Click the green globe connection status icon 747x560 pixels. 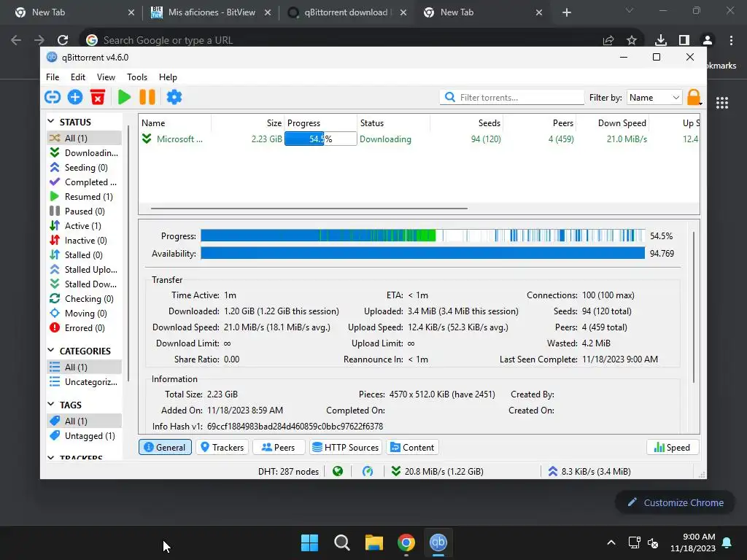(338, 472)
